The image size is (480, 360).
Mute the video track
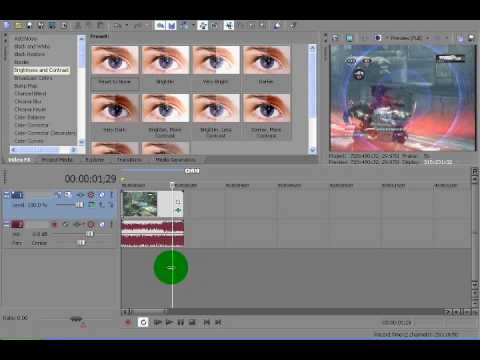pos(102,195)
